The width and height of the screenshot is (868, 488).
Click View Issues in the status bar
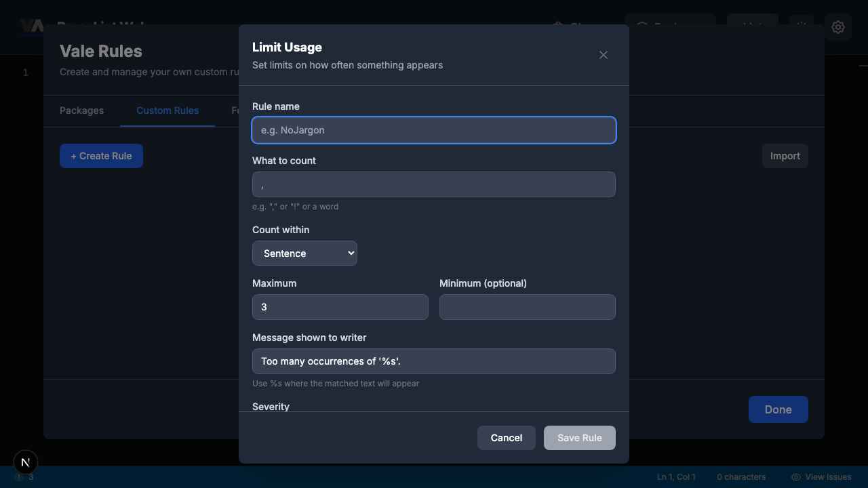[x=828, y=476]
